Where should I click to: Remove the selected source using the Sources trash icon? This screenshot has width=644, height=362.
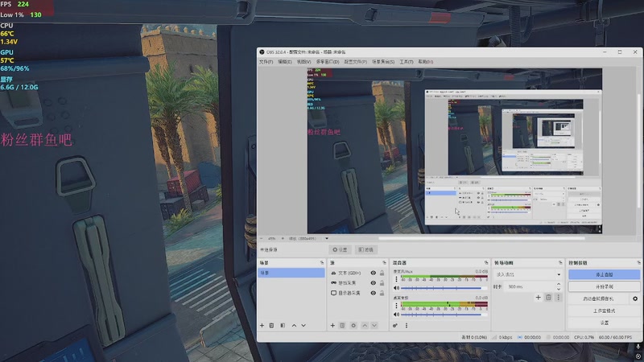[342, 326]
